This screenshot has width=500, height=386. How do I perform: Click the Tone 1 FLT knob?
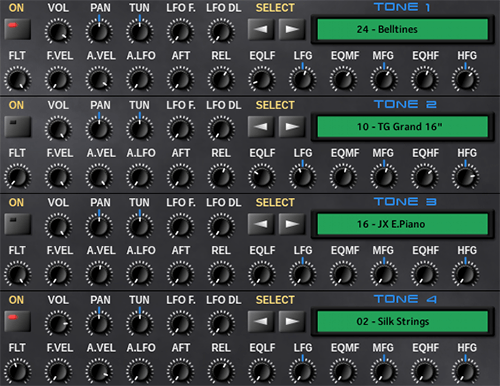click(x=18, y=79)
